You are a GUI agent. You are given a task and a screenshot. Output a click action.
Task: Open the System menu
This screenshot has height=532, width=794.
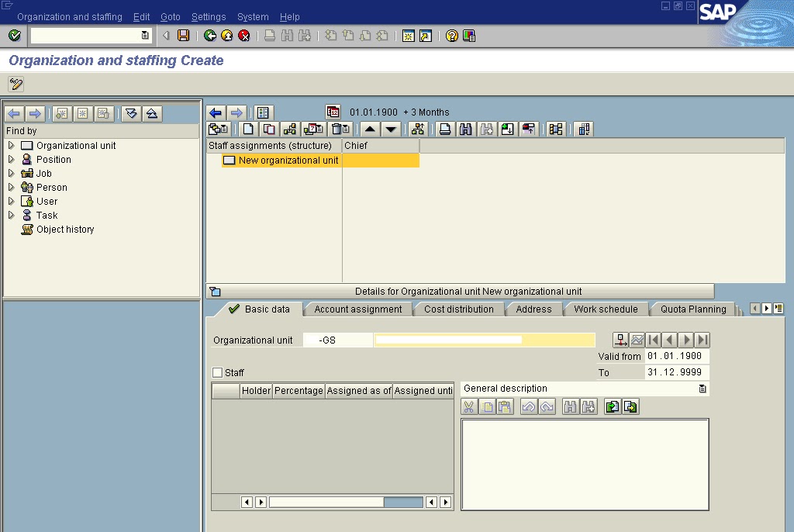pos(253,17)
